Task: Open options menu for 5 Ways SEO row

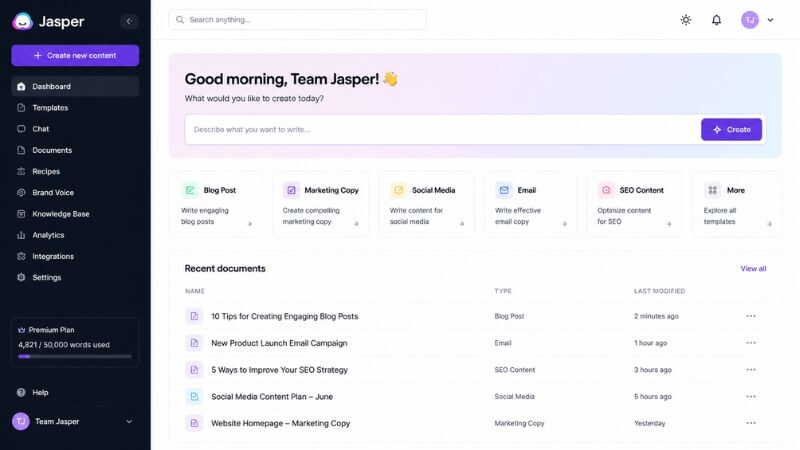Action: click(751, 370)
